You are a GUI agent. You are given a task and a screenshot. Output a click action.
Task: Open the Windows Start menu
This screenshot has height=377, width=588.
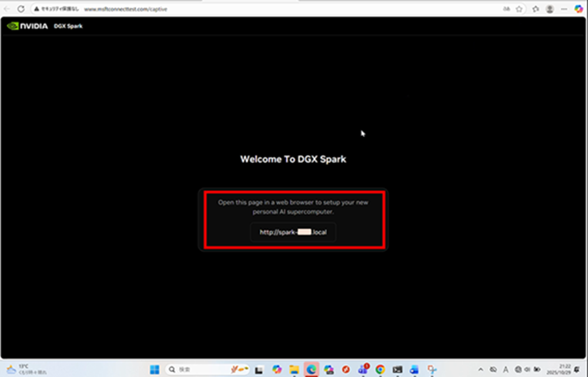click(154, 369)
